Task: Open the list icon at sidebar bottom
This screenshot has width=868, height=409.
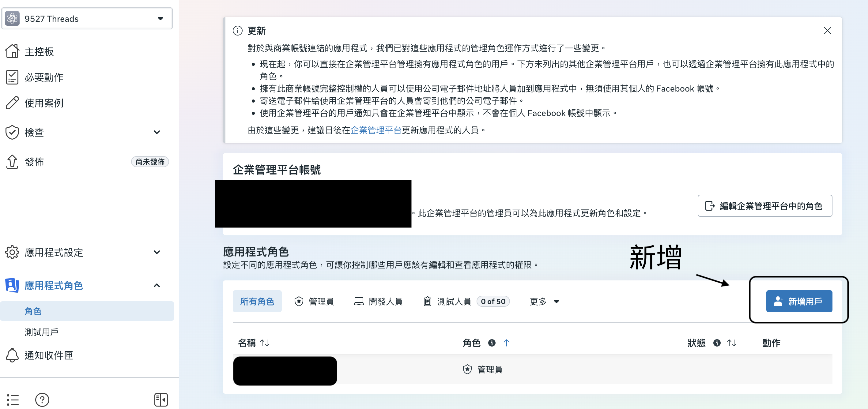Action: [13, 400]
